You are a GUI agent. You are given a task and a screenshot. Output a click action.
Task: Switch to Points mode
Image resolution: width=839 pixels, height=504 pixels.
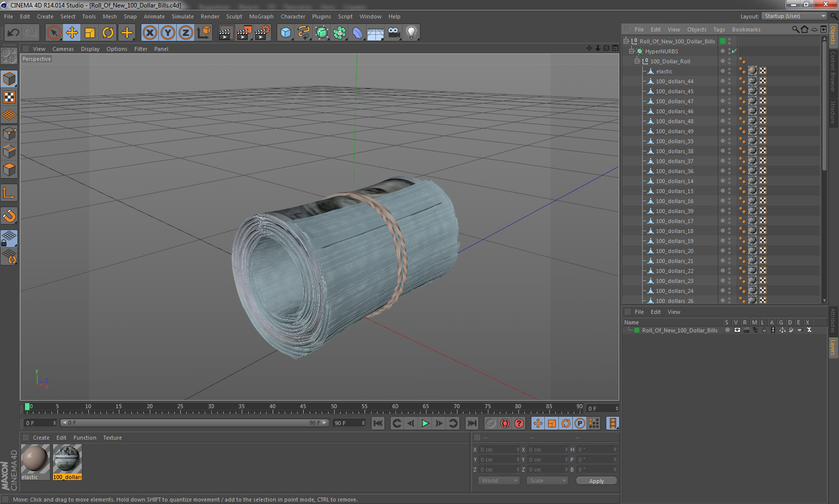tap(9, 134)
